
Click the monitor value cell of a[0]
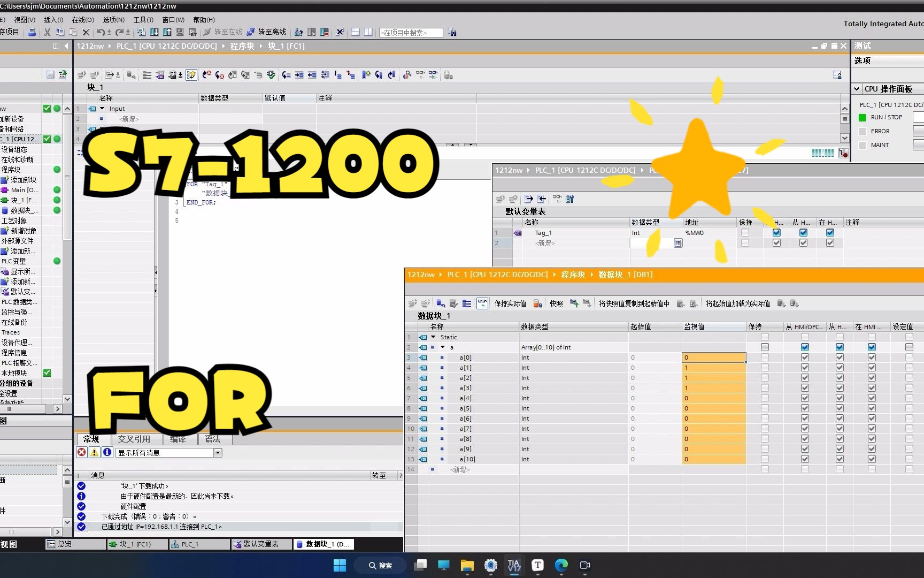pyautogui.click(x=714, y=358)
